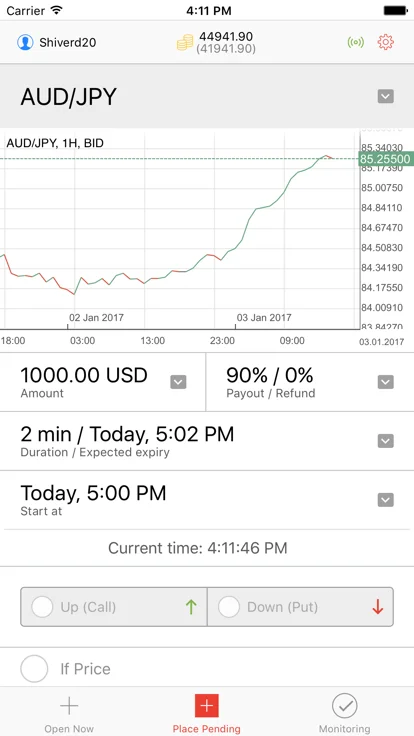Tap the gold coins balance icon
The height and width of the screenshot is (736, 414).
185,42
